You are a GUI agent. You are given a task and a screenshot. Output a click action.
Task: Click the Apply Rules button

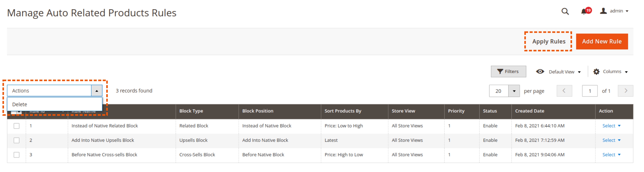coord(549,42)
